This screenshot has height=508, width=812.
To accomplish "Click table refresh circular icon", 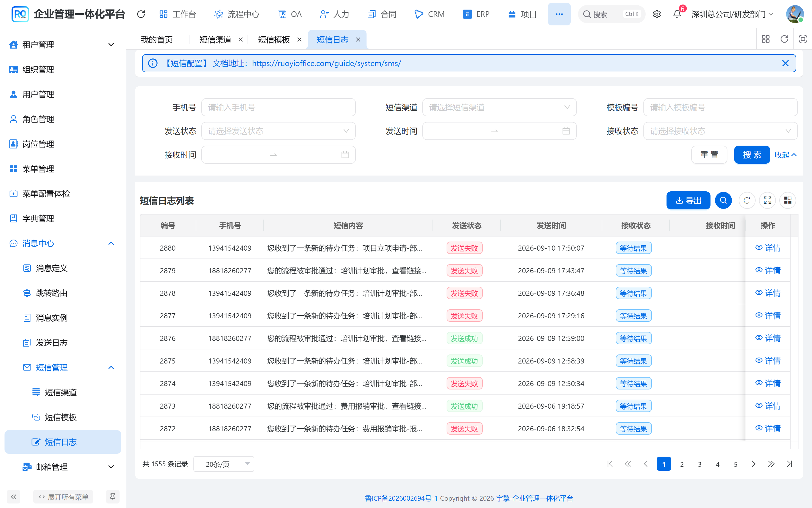I will (x=747, y=201).
